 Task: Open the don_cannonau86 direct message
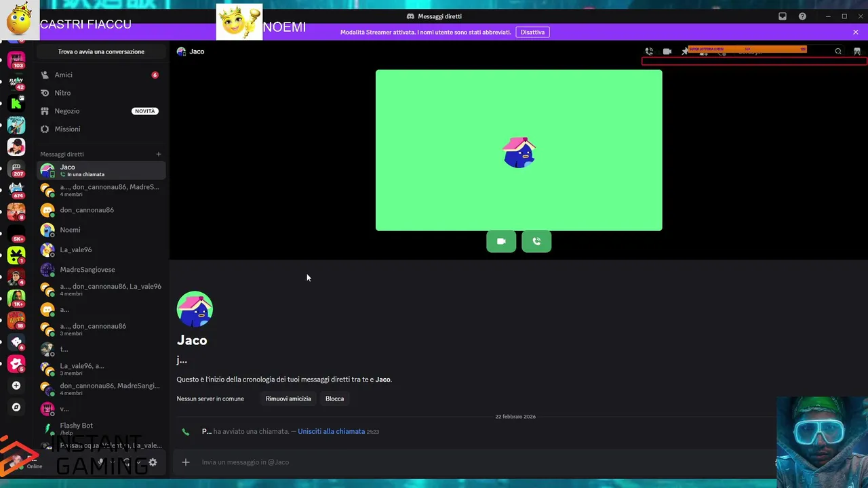coord(100,210)
